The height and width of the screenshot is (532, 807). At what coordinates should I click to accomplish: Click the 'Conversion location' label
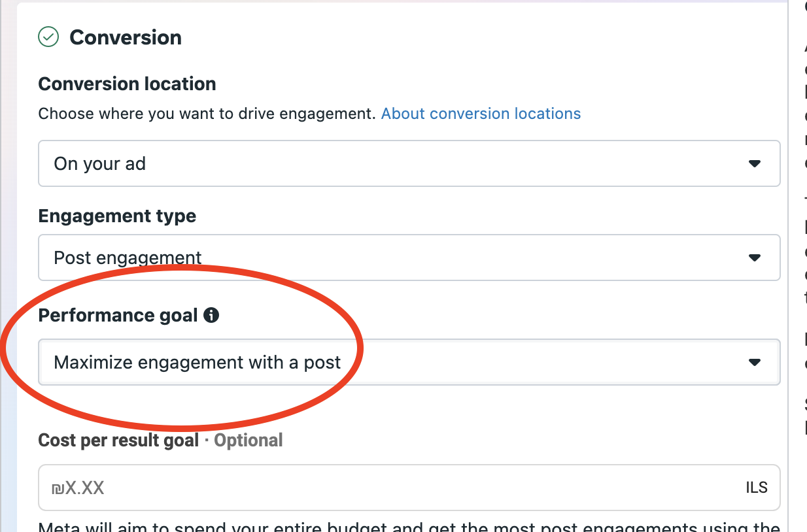click(127, 84)
